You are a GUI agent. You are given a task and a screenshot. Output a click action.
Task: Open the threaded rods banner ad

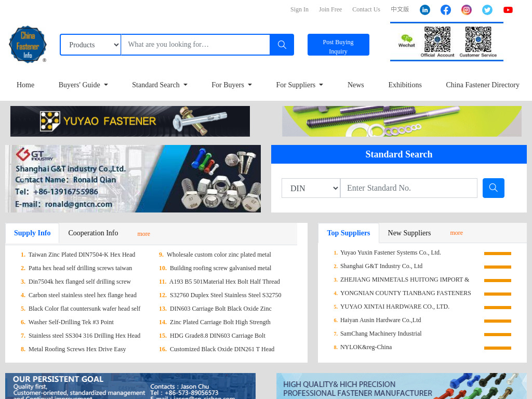[x=402, y=122]
